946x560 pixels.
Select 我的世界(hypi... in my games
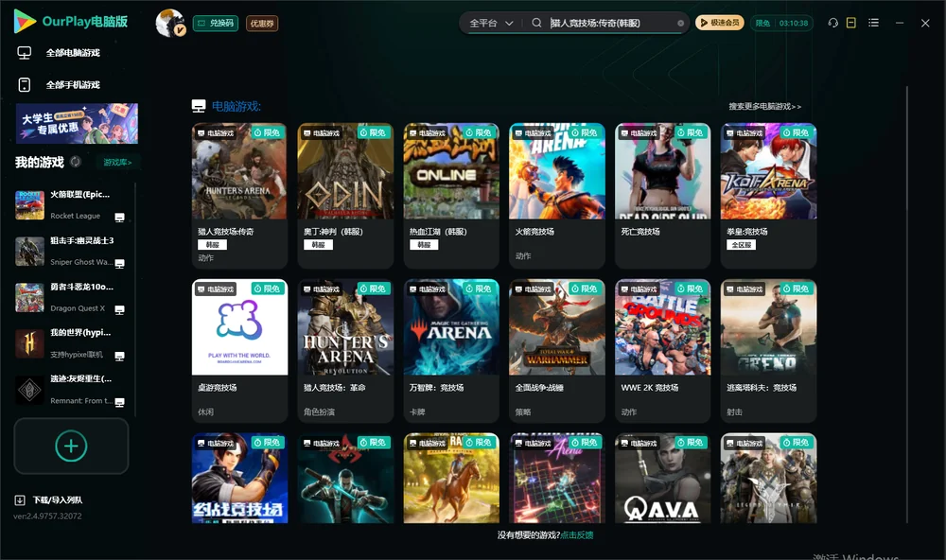coord(71,343)
